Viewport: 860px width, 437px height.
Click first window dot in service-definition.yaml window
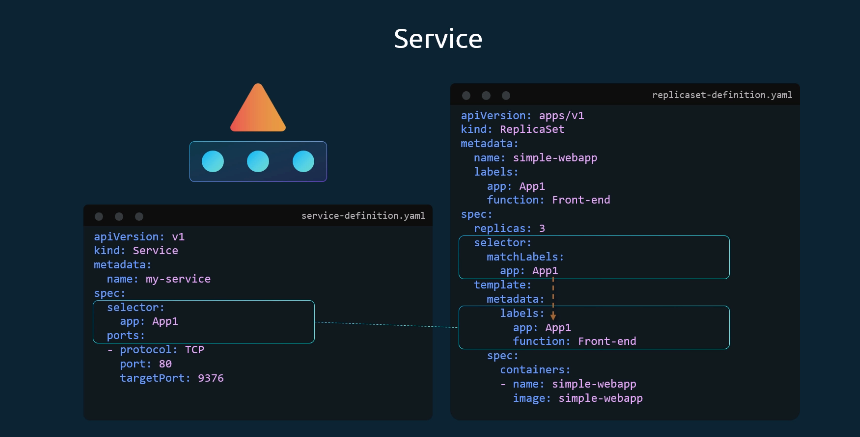tap(99, 216)
